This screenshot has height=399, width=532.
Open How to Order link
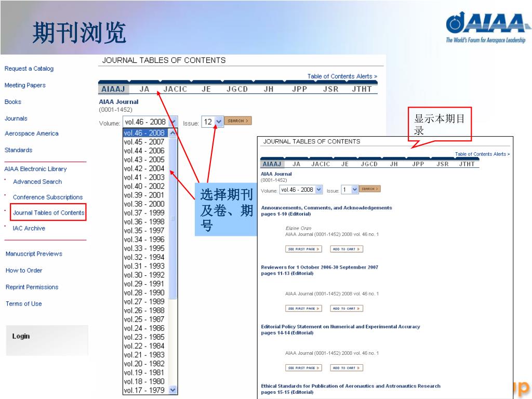[x=24, y=270]
